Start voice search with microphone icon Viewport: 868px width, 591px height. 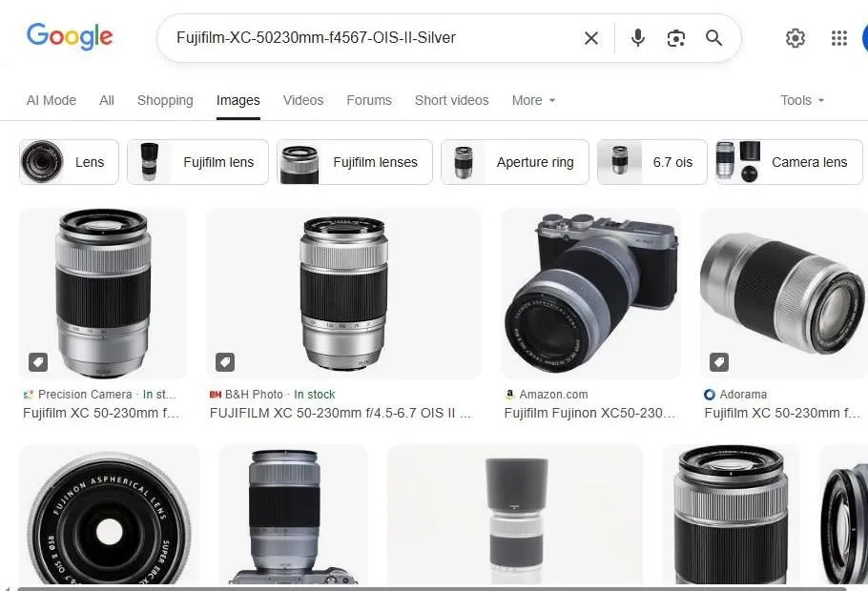point(638,38)
